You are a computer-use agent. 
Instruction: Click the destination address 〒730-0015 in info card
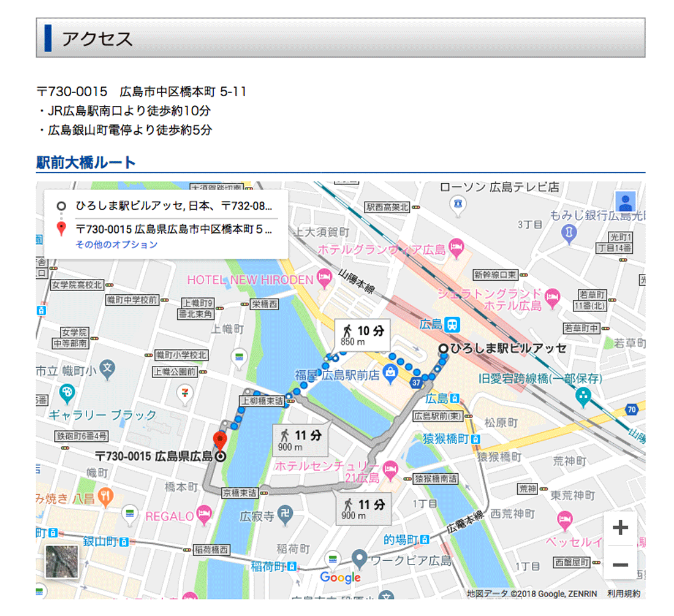(173, 230)
